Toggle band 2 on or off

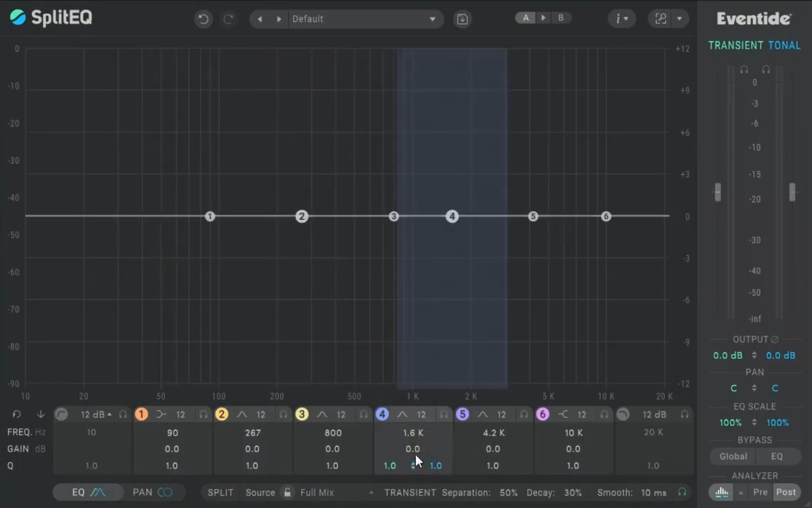click(x=222, y=414)
